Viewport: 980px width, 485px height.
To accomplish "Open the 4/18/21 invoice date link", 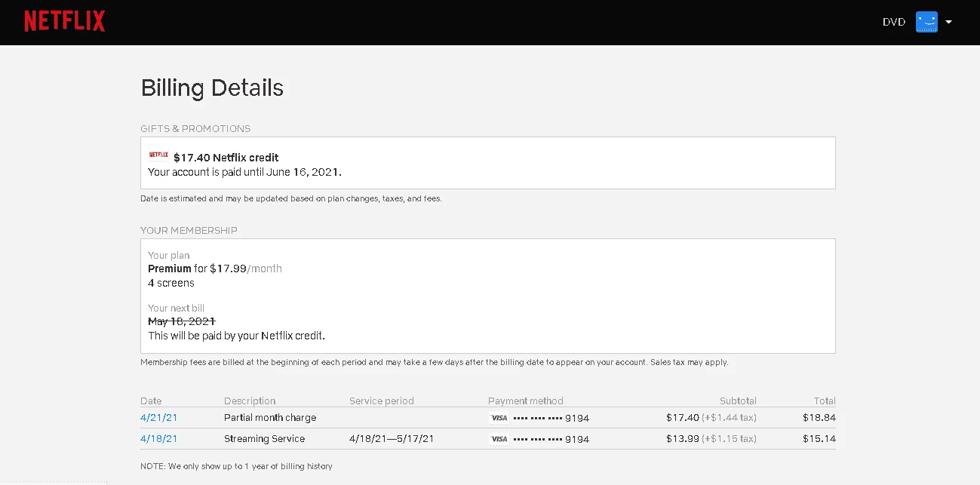I will (x=159, y=438).
